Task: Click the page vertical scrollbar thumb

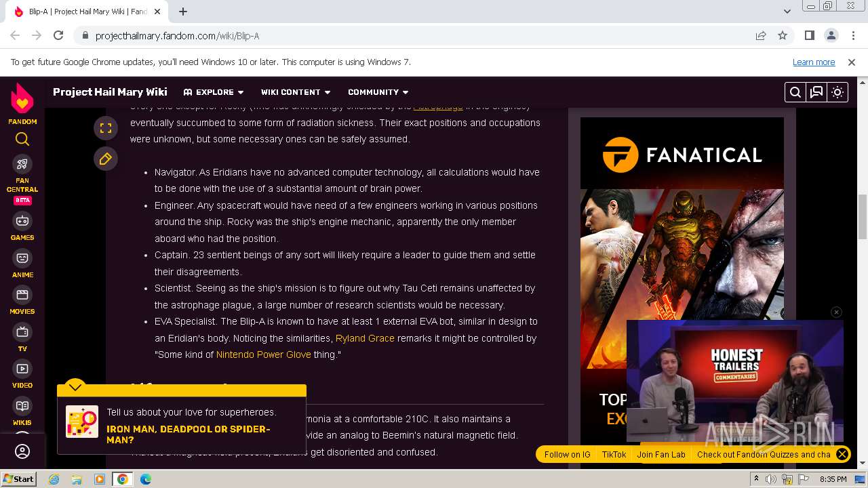Action: 863,216
